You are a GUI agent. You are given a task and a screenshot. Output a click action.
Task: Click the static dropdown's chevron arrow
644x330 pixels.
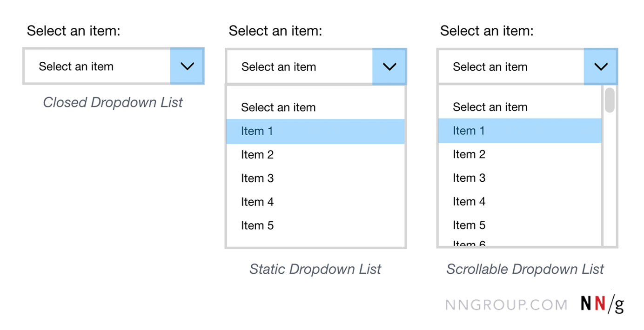[x=389, y=67]
